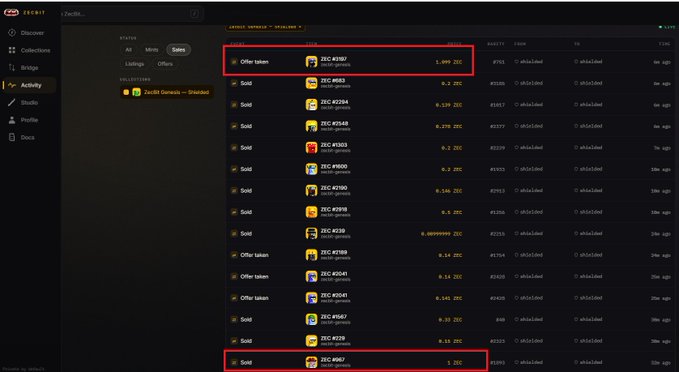Click the 0.33 ZEC price of ZEC #1567
679x372 pixels.
pos(450,320)
